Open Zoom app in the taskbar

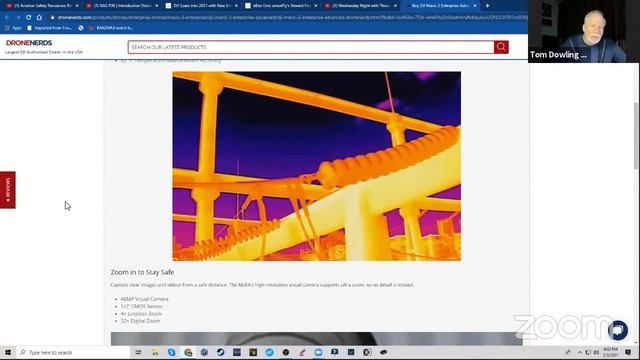318,352
